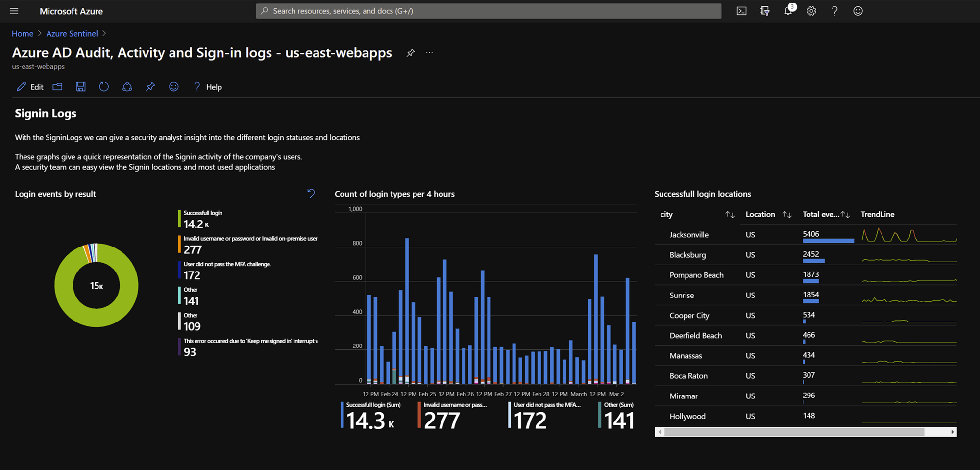Select the Deerfield Beach row
The image size is (980, 470).
pyautogui.click(x=806, y=335)
